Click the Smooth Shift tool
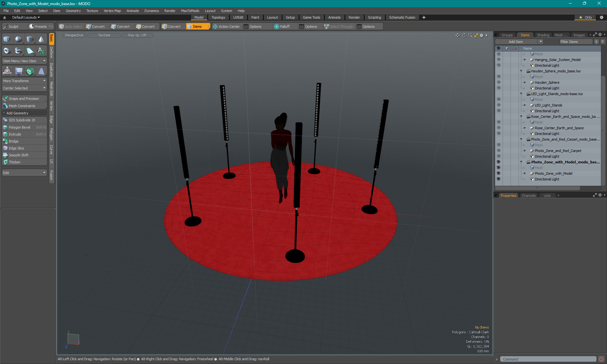Viewport: 607px width, 364px height. point(24,155)
